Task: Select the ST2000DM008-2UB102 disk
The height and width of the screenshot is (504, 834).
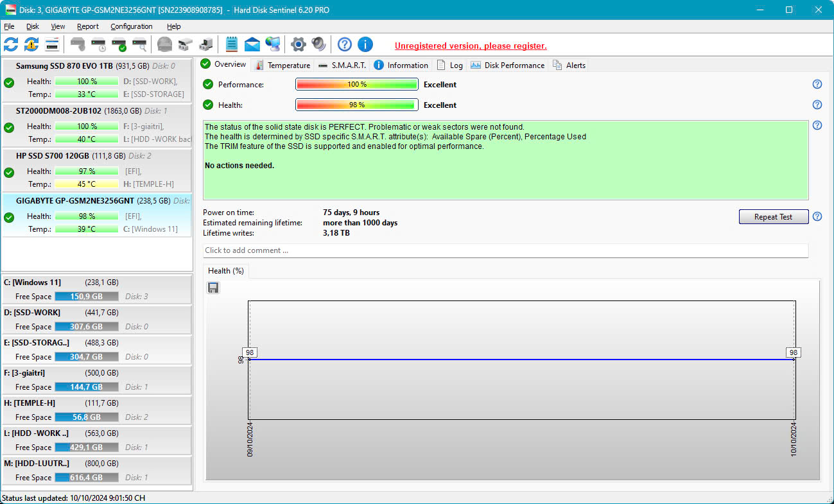Action: point(97,125)
